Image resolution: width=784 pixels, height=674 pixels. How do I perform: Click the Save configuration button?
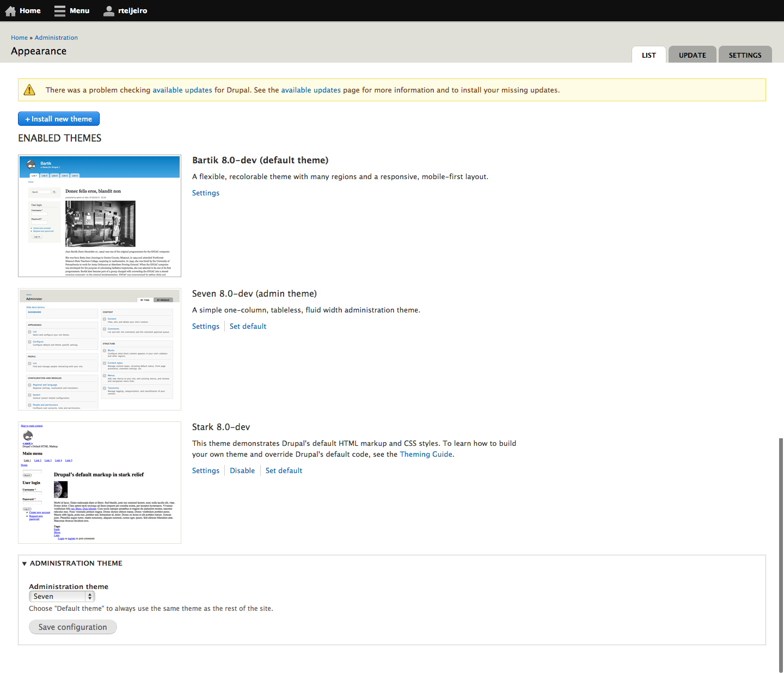pos(73,627)
